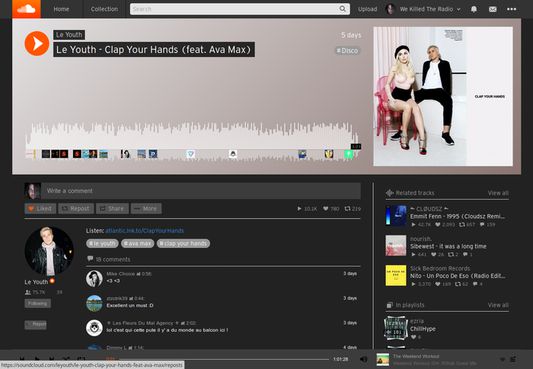Open The Weekend Workout track in player bar

[x=416, y=356]
